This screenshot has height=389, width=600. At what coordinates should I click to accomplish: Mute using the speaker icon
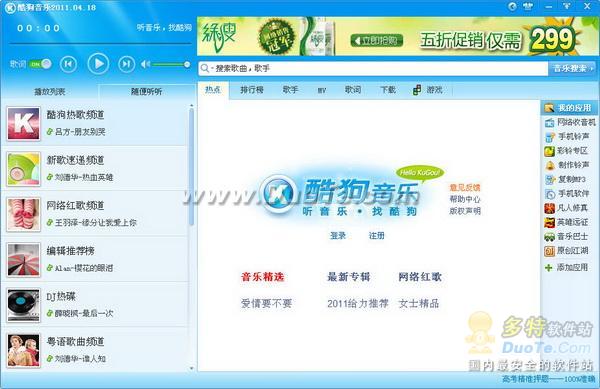145,64
